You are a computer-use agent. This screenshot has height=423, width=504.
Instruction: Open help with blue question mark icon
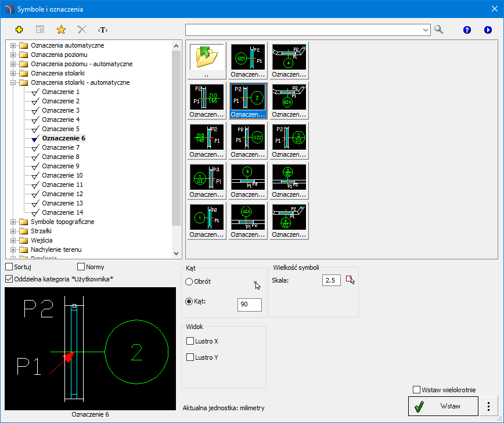pyautogui.click(x=467, y=30)
